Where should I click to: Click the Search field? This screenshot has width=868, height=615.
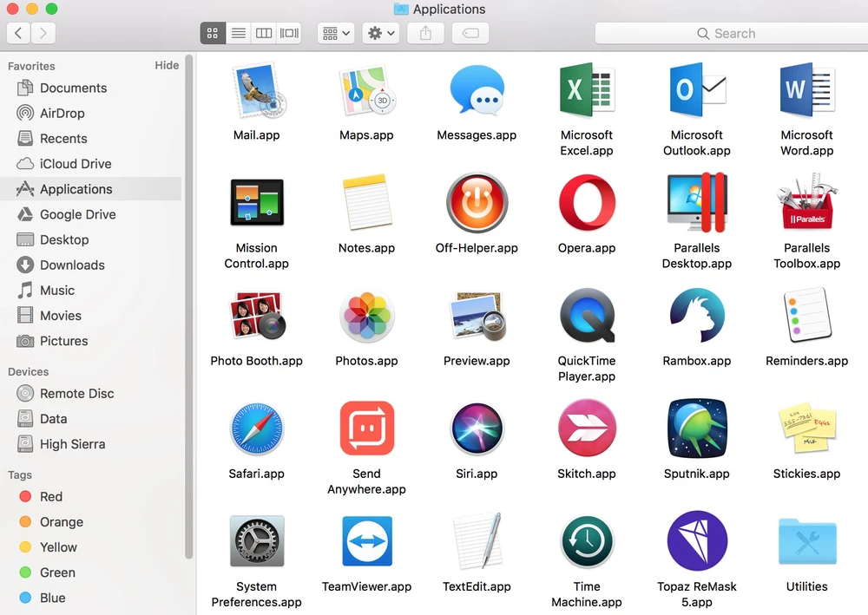click(727, 34)
